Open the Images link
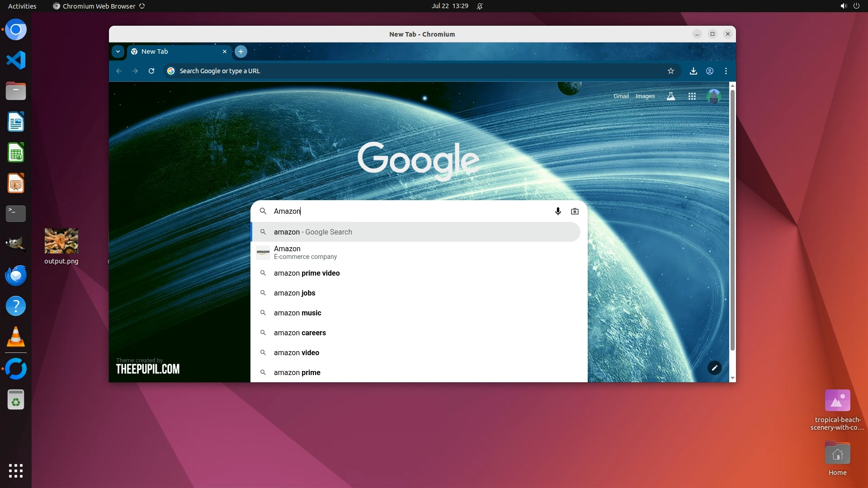 coord(645,96)
